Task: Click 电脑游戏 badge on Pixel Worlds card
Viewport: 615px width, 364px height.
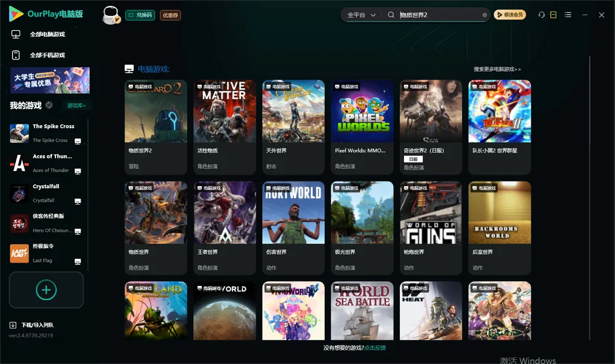Action: [x=347, y=86]
